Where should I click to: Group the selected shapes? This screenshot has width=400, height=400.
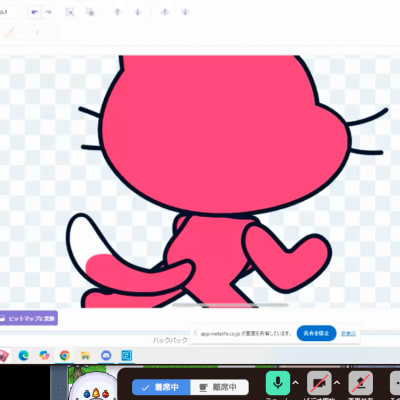click(x=70, y=12)
